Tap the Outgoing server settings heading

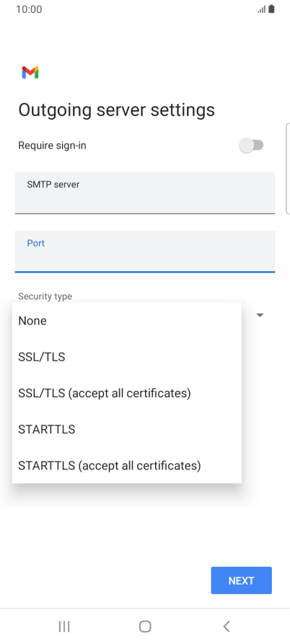pyautogui.click(x=117, y=110)
